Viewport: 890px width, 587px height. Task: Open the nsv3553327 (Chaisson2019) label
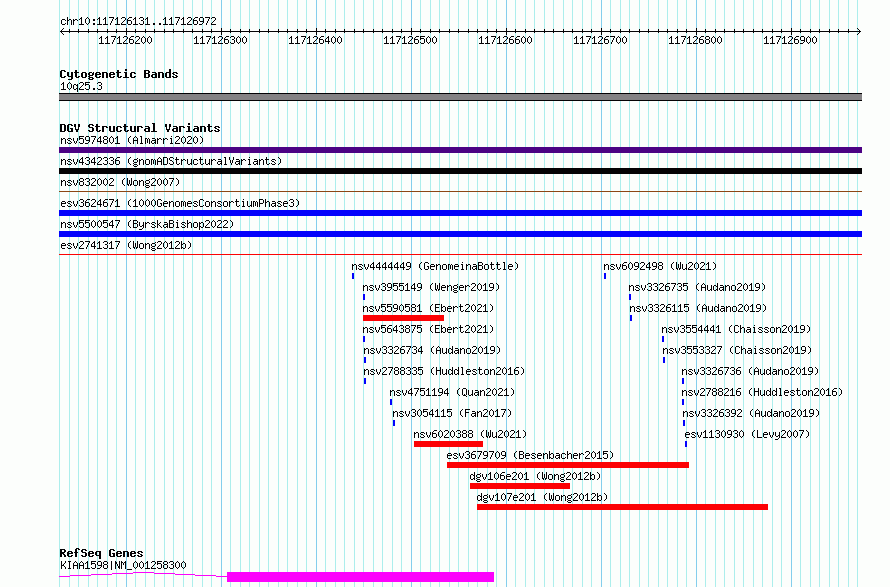click(x=737, y=350)
